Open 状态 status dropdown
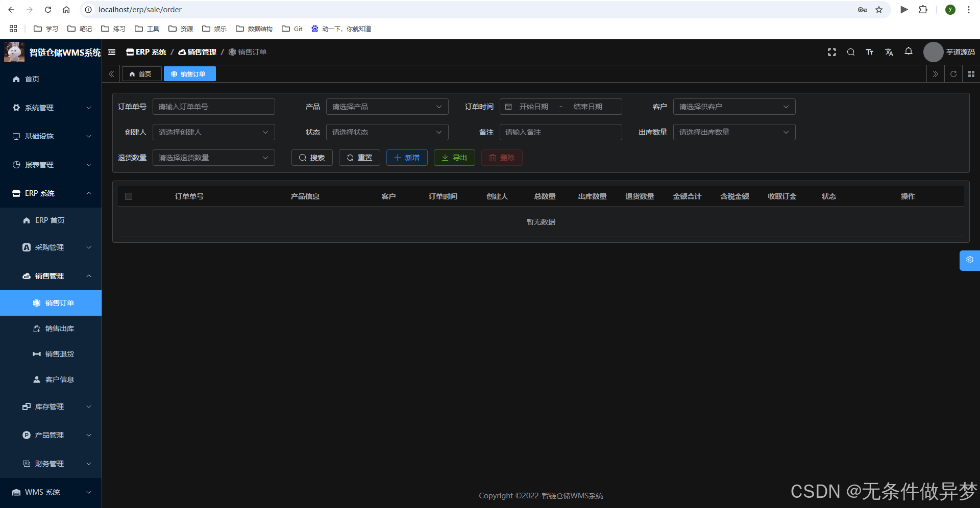The image size is (980, 508). [x=387, y=132]
